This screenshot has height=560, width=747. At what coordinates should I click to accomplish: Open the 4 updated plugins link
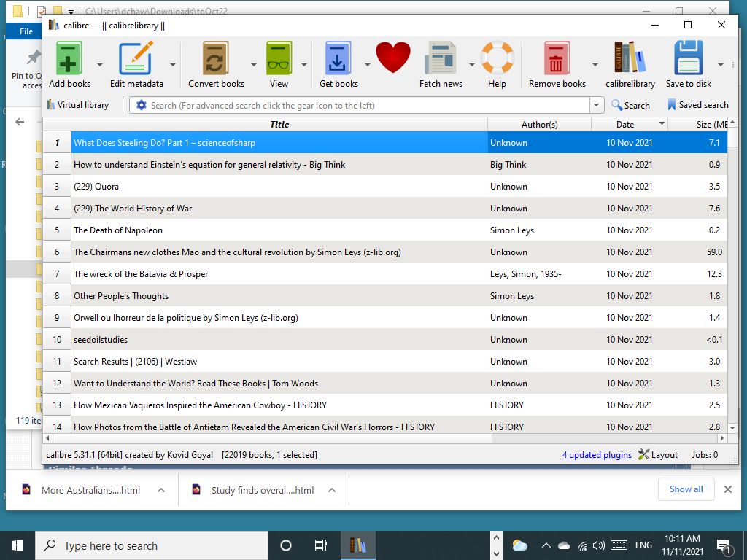coord(597,455)
